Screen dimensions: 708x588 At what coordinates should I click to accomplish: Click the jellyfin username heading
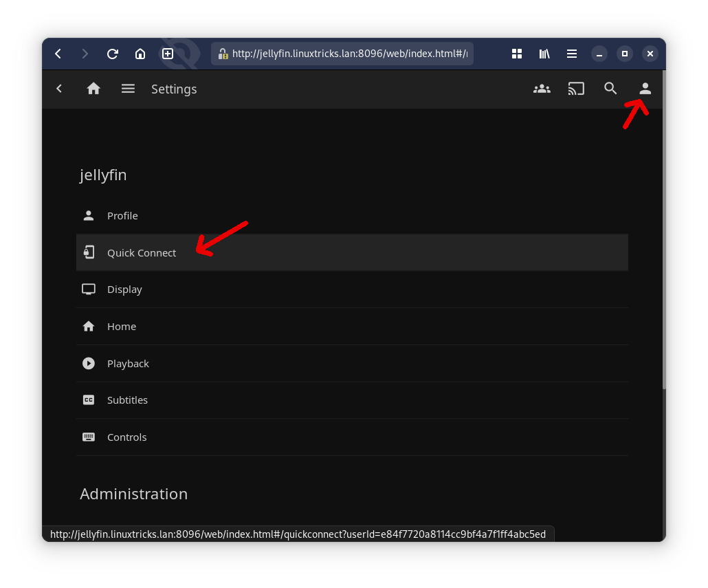click(103, 175)
